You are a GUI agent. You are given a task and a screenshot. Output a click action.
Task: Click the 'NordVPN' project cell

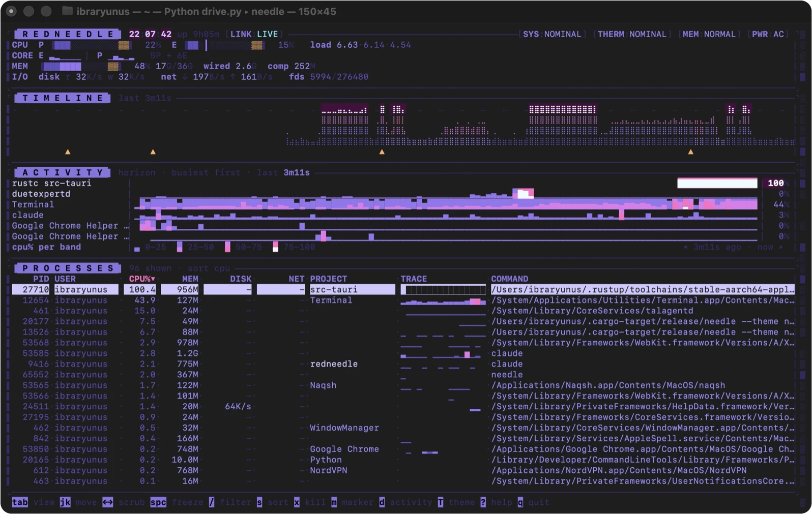[x=329, y=470]
